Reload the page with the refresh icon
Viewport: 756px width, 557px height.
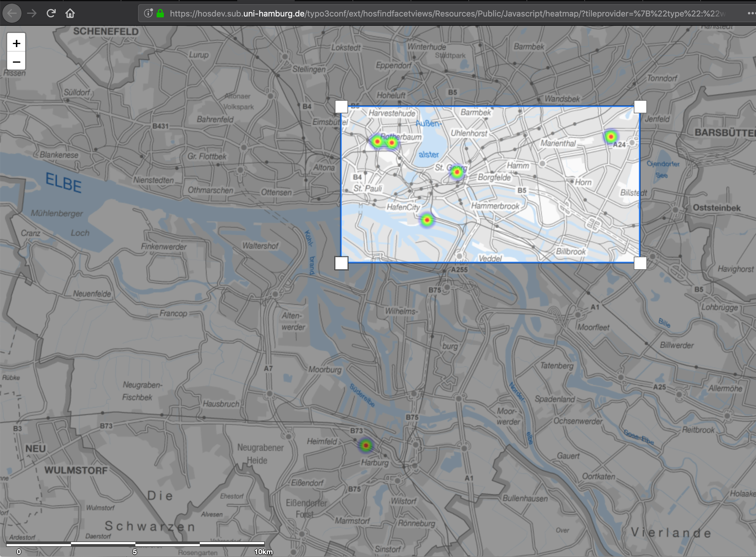click(x=51, y=13)
